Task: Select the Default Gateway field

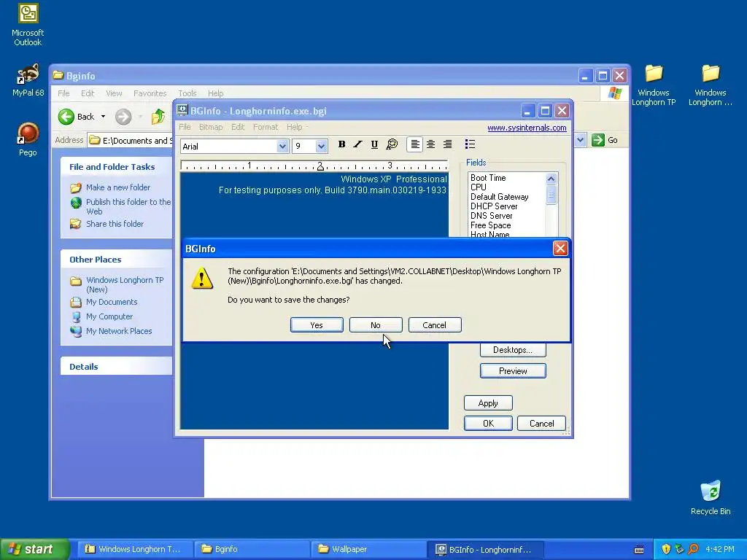Action: [x=499, y=197]
